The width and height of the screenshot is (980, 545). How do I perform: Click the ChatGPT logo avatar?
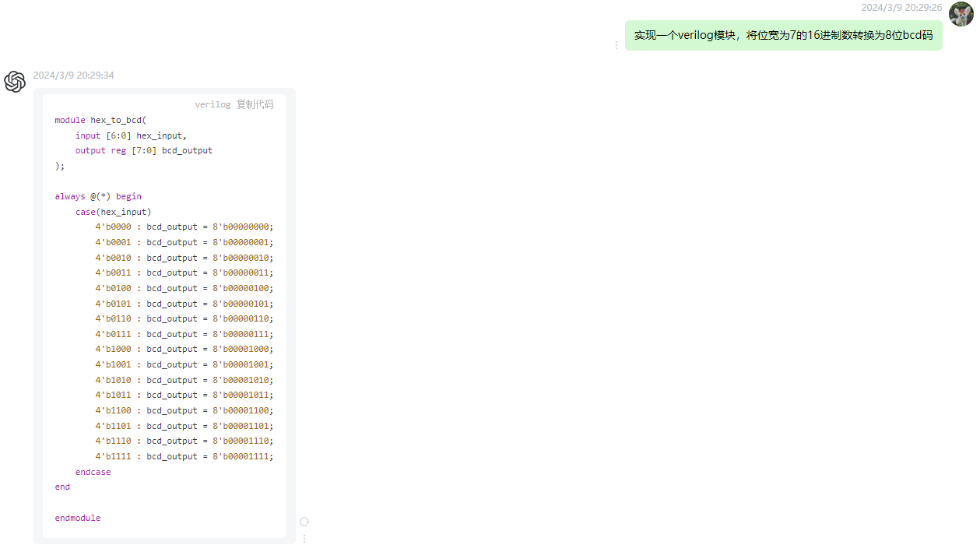pyautogui.click(x=15, y=82)
